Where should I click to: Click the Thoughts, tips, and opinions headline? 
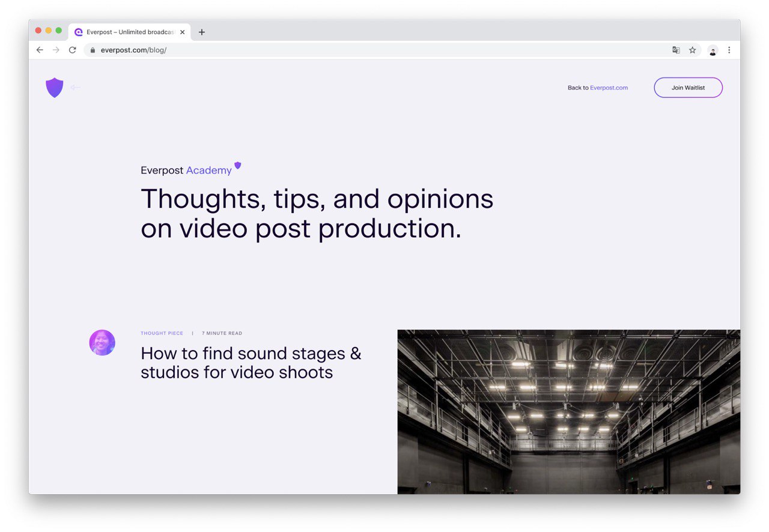click(x=317, y=214)
